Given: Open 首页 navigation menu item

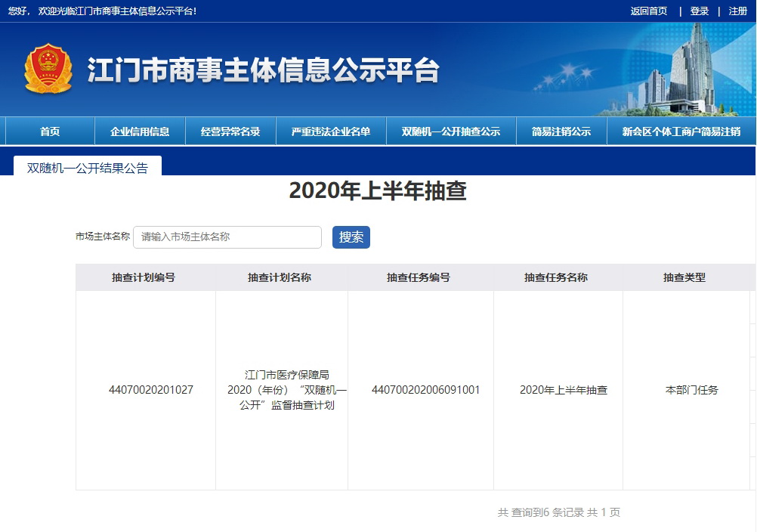Looking at the screenshot, I should [48, 130].
